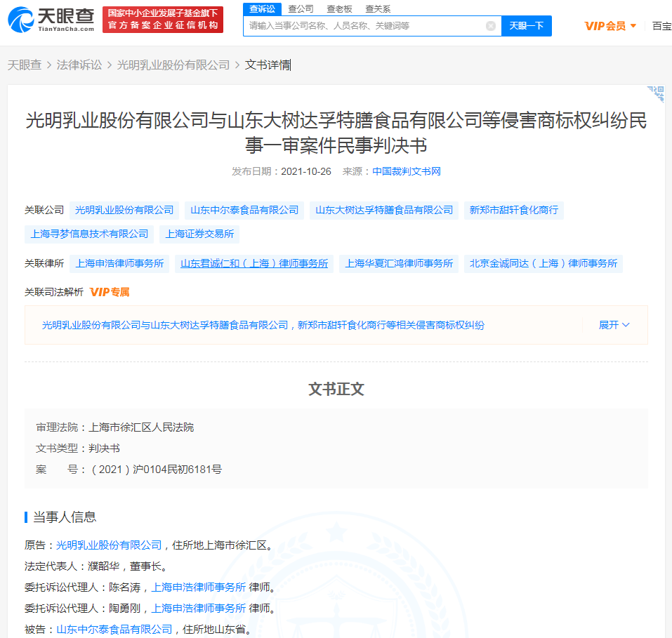Open the QR code icon at the card corner

656,94
